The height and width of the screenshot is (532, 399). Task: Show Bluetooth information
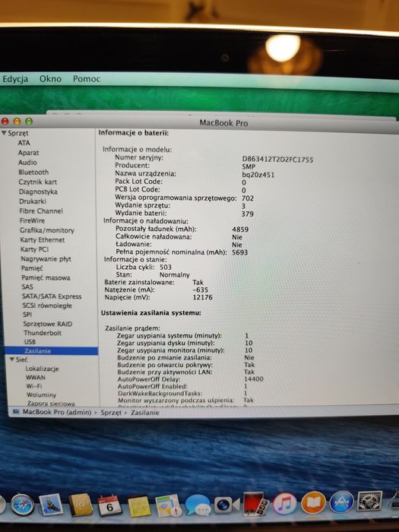(33, 173)
